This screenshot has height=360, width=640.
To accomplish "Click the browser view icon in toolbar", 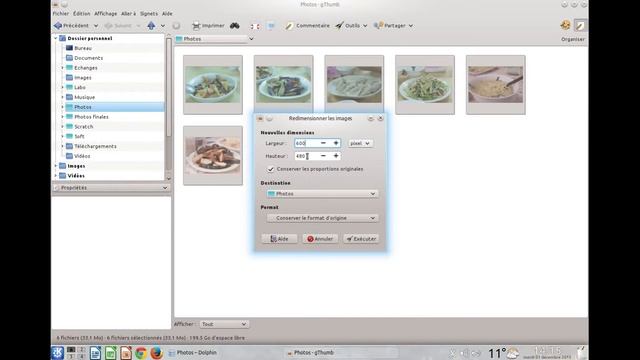I will pos(271,26).
